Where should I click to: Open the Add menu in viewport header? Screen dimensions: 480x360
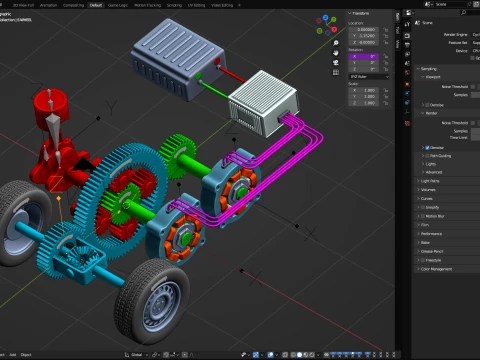(x=13, y=355)
